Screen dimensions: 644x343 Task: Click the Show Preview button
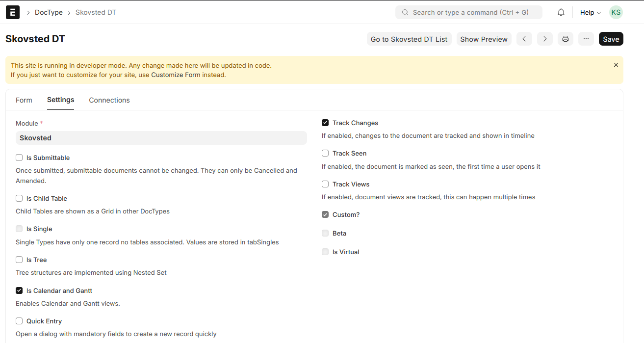tap(484, 39)
